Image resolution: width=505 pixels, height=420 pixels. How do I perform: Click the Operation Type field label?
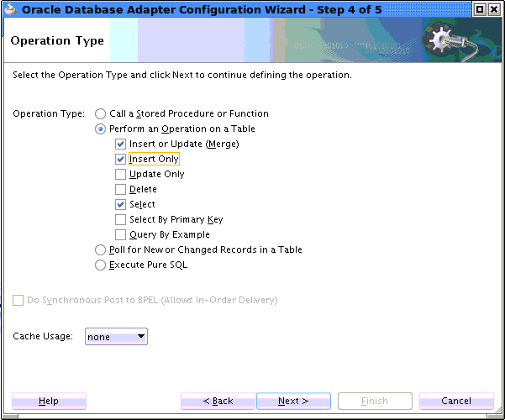coord(49,113)
